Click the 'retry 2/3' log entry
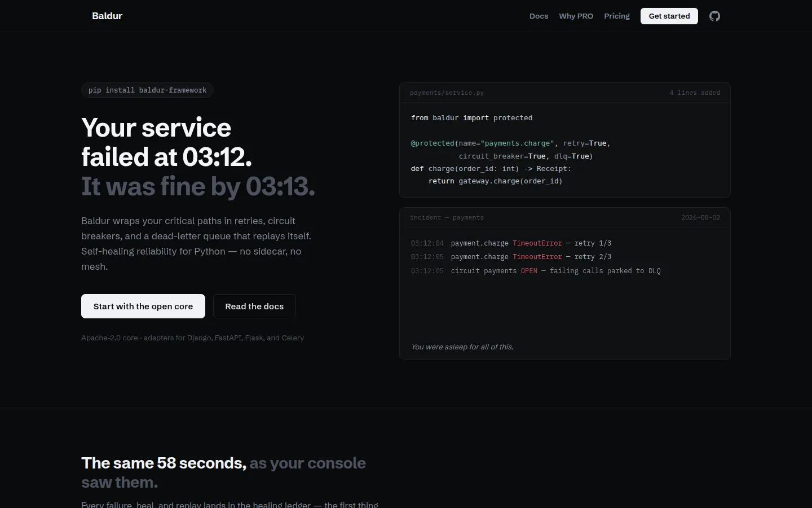This screenshot has width=812, height=508. (511, 257)
